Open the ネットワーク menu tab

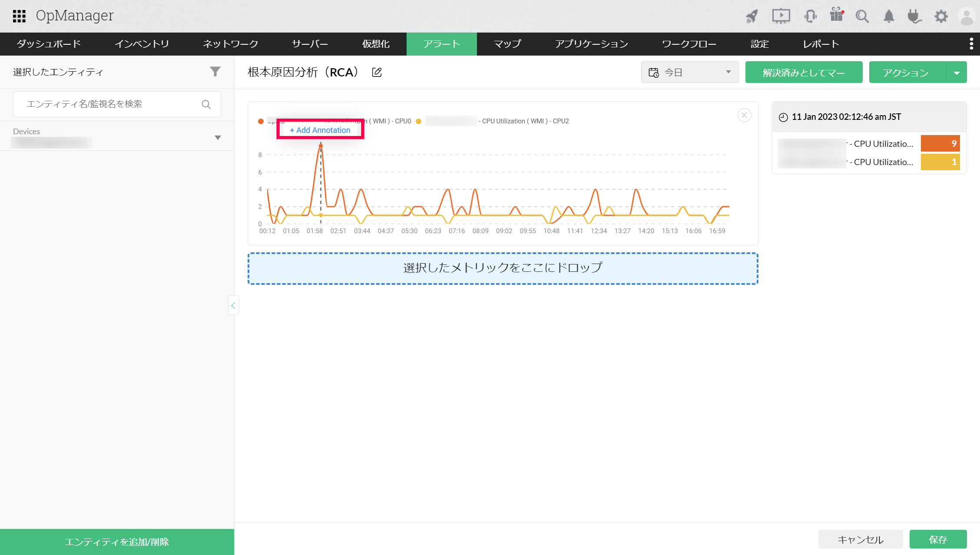tap(230, 44)
